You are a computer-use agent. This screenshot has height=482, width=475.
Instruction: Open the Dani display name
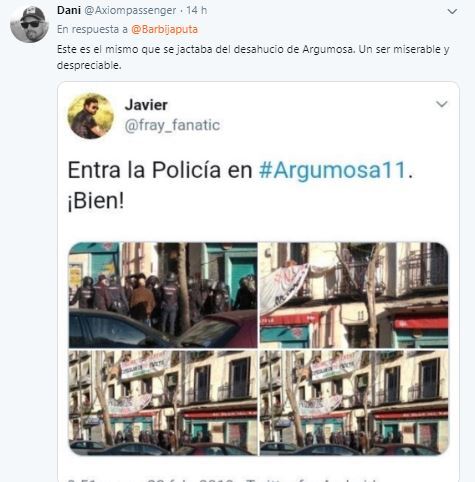pyautogui.click(x=69, y=10)
